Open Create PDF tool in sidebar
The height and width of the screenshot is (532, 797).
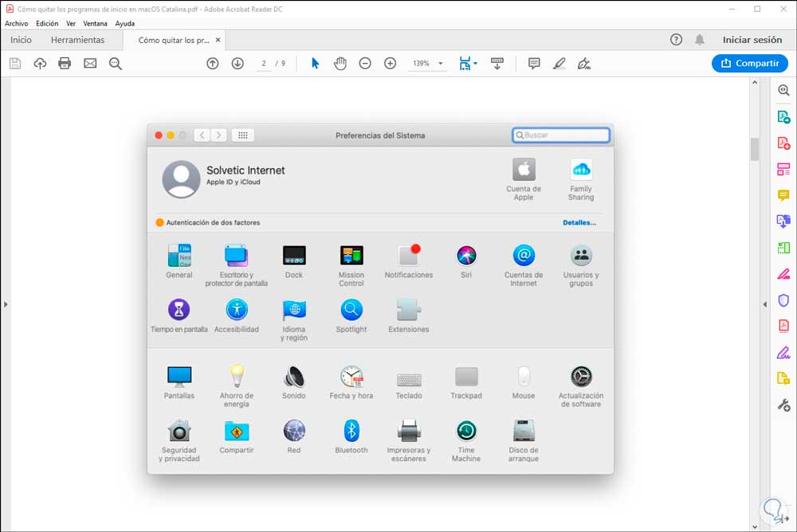783,143
